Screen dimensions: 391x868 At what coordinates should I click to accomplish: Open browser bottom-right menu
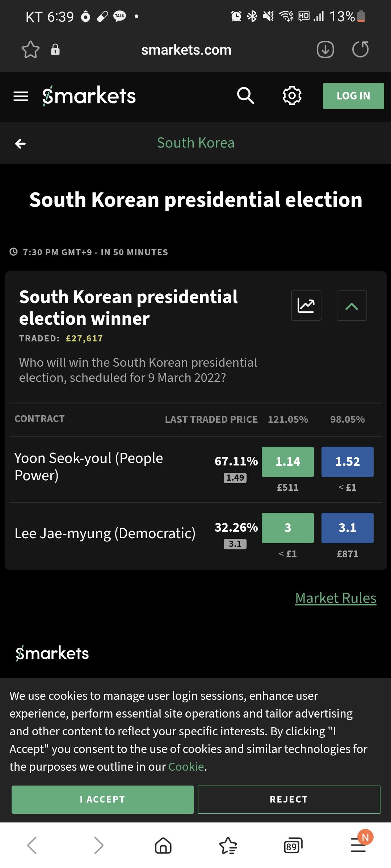pos(358,846)
